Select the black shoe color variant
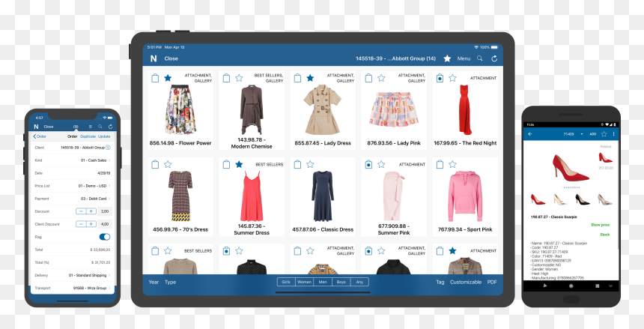Viewport: 644px width, 329px height. tap(582, 199)
